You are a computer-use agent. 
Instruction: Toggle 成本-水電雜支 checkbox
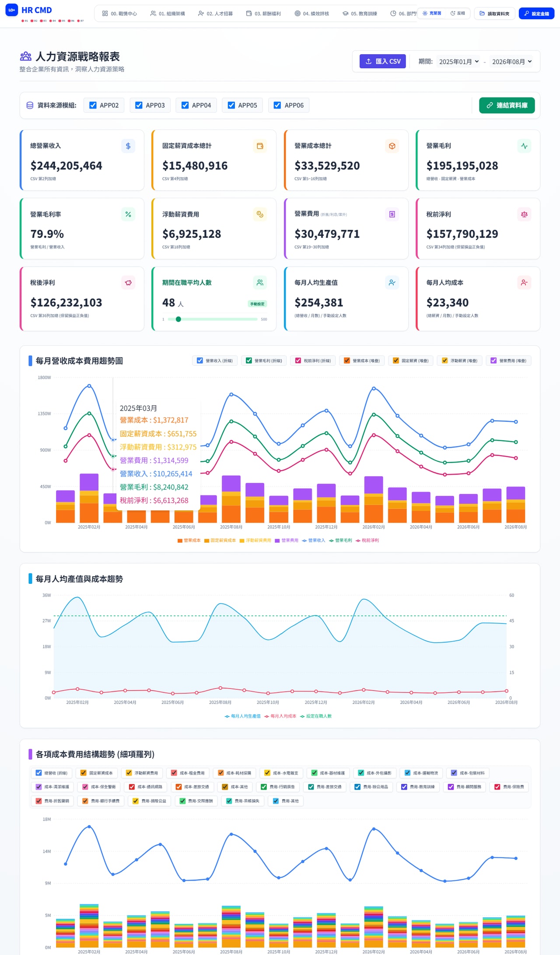[267, 773]
